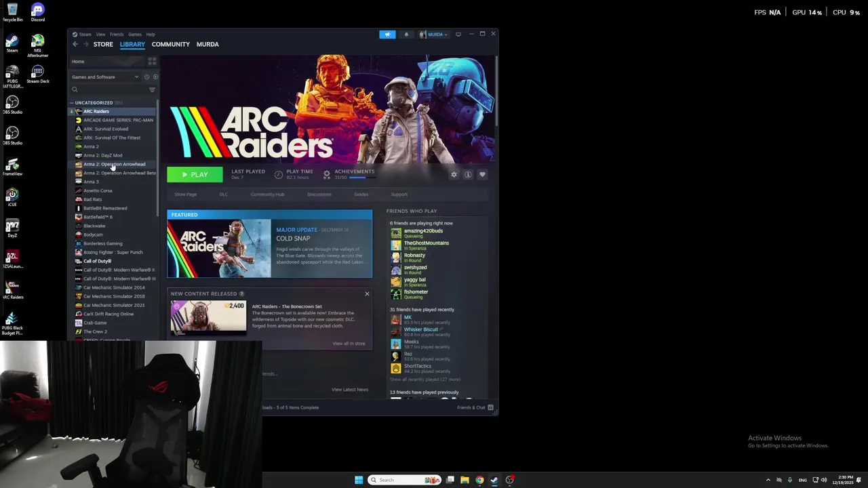Select Car Mechanic Simulator 2021
868x488 pixels.
coord(113,305)
